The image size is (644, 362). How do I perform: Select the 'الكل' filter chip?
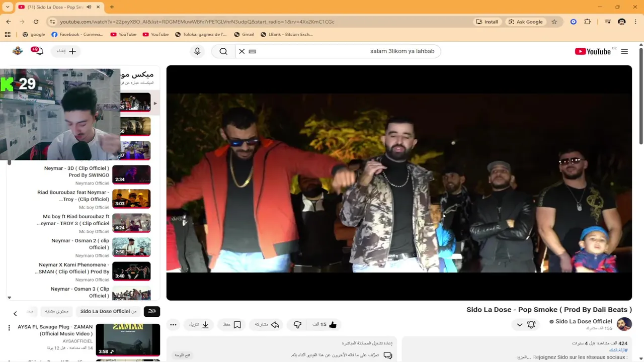click(152, 311)
